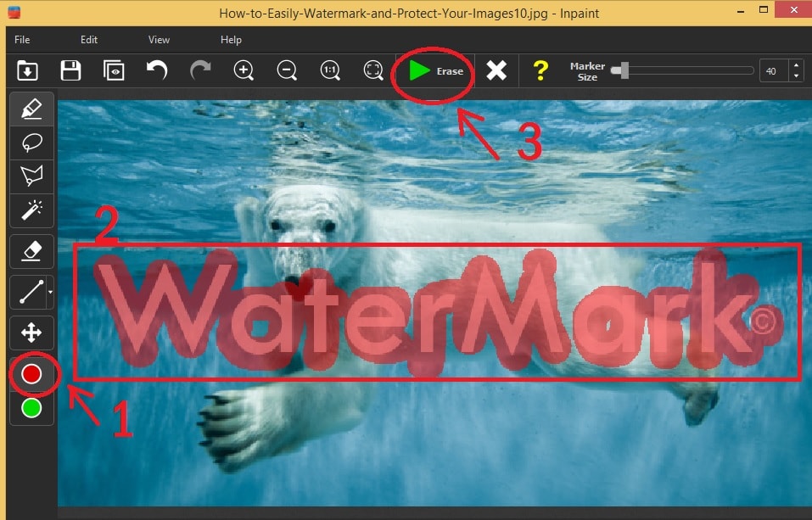This screenshot has height=520, width=812.
Task: Choose the Polygonal Lasso tool
Action: [31, 176]
